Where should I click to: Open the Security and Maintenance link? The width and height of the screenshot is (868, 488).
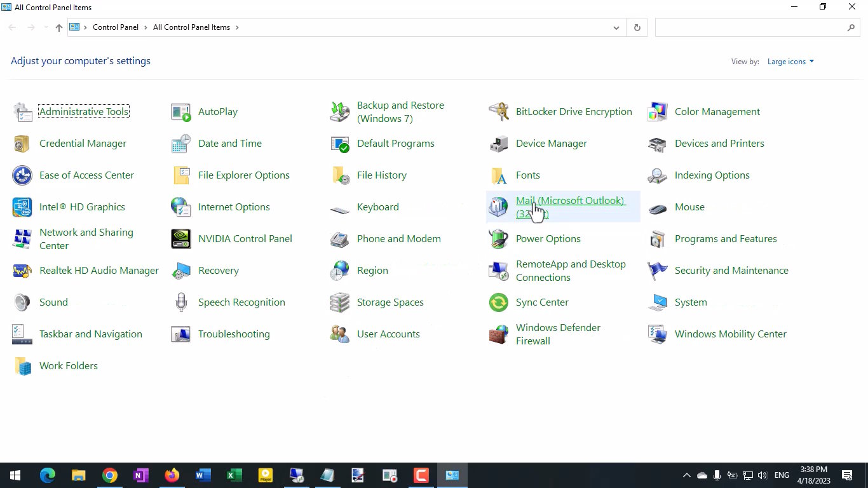coord(731,271)
